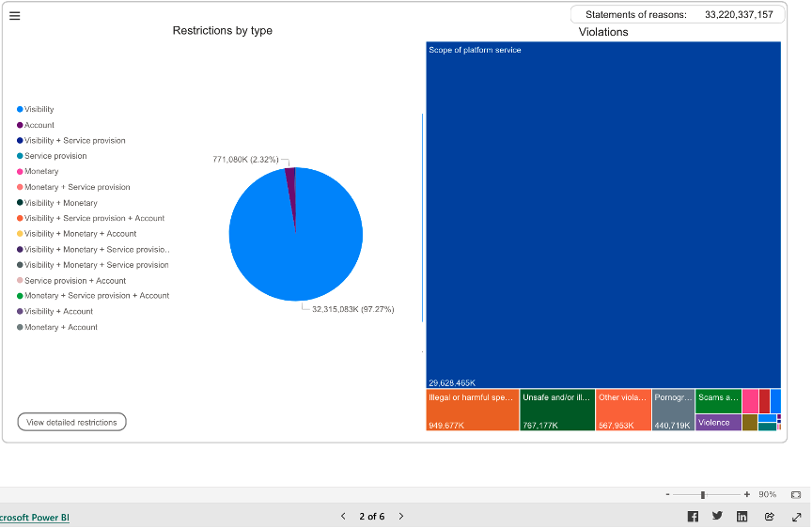Image resolution: width=812 pixels, height=528 pixels.
Task: Toggle the Visibility legend item
Action: pyautogui.click(x=39, y=110)
